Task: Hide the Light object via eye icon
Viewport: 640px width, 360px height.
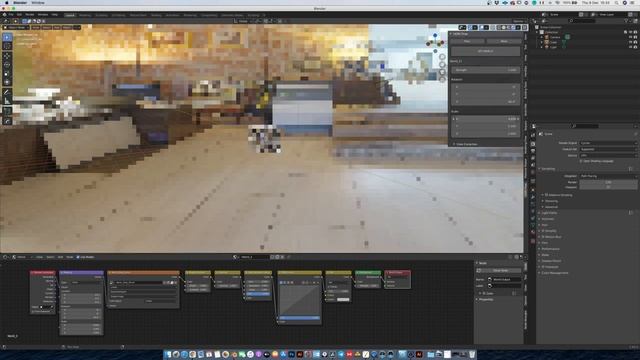Action: tap(631, 47)
